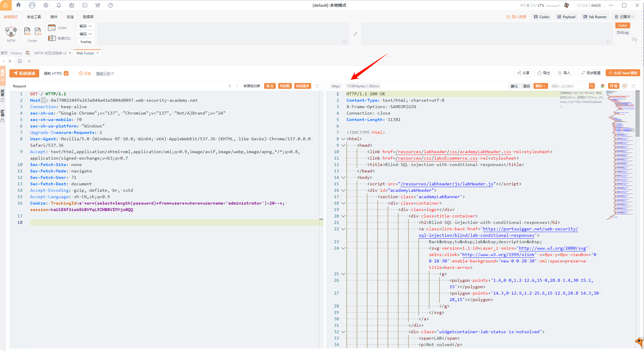Image resolution: width=644 pixels, height=351 pixels.
Task: Open the Web Fuzzer icon in ribbon
Action: (27, 31)
